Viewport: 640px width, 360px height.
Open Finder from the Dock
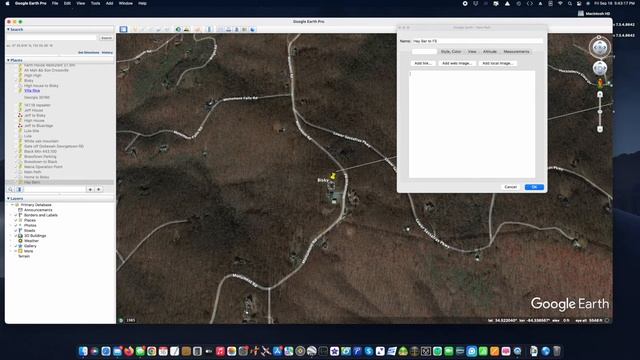pyautogui.click(x=83, y=351)
